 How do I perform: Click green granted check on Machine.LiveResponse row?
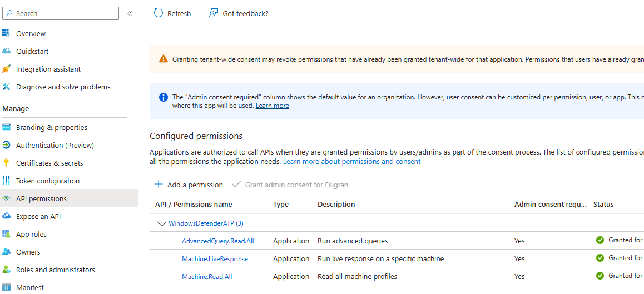(600, 258)
